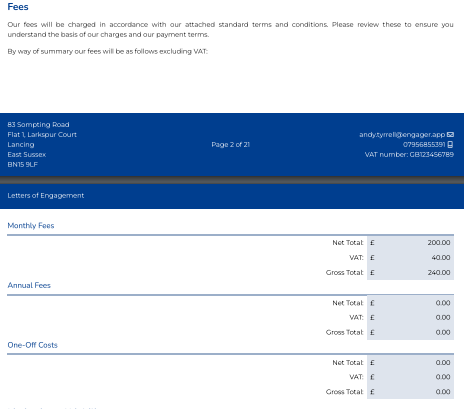The image size is (464, 409).
Task: Click the grey page break divider
Action: pos(232,180)
